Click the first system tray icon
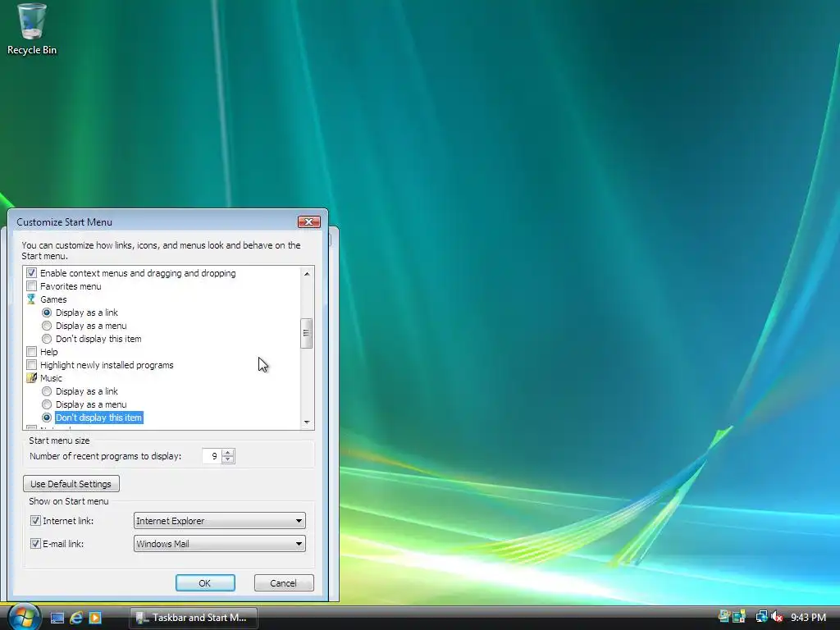This screenshot has height=630, width=840. 724,617
